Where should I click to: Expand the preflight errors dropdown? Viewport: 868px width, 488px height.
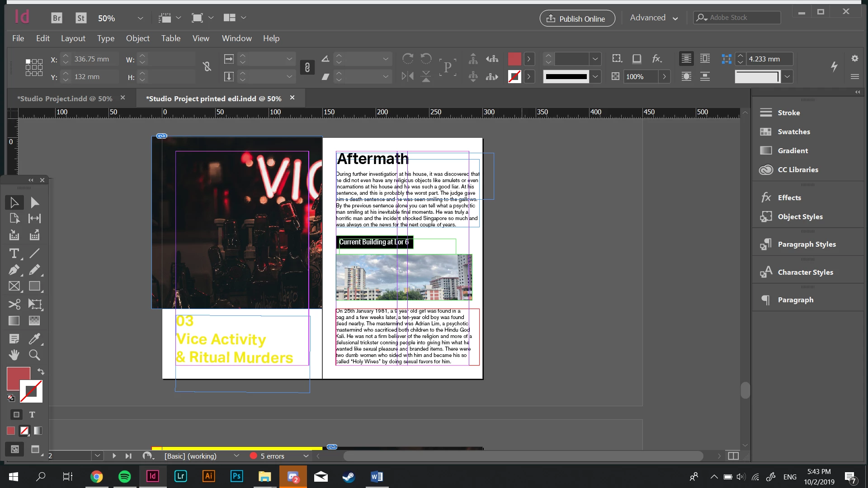pos(306,456)
